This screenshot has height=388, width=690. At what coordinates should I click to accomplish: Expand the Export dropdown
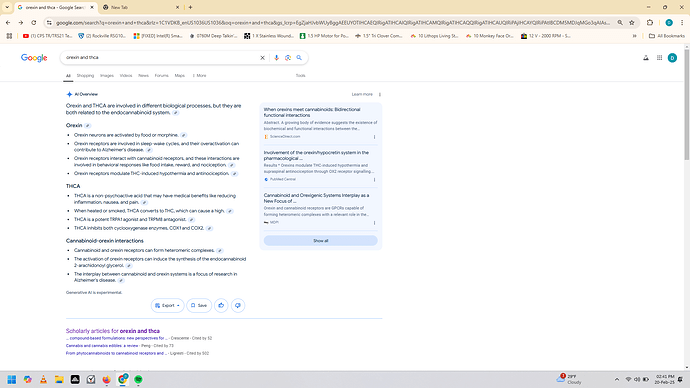tap(168, 305)
